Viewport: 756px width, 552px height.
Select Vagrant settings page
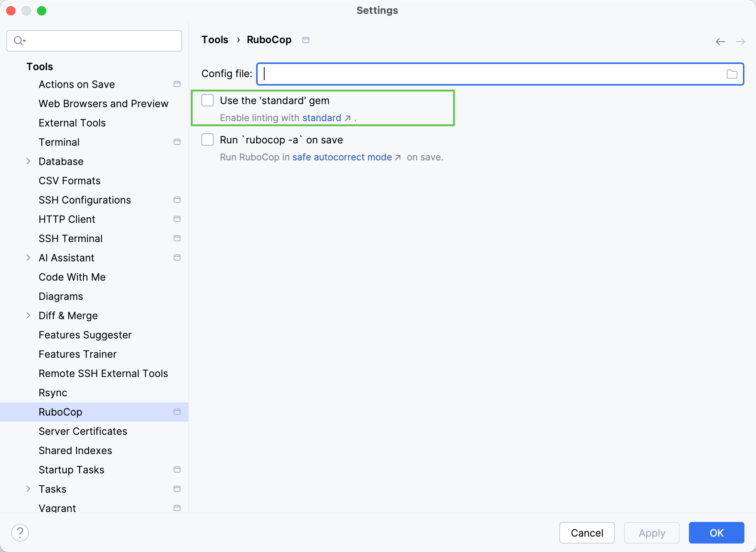[x=57, y=508]
